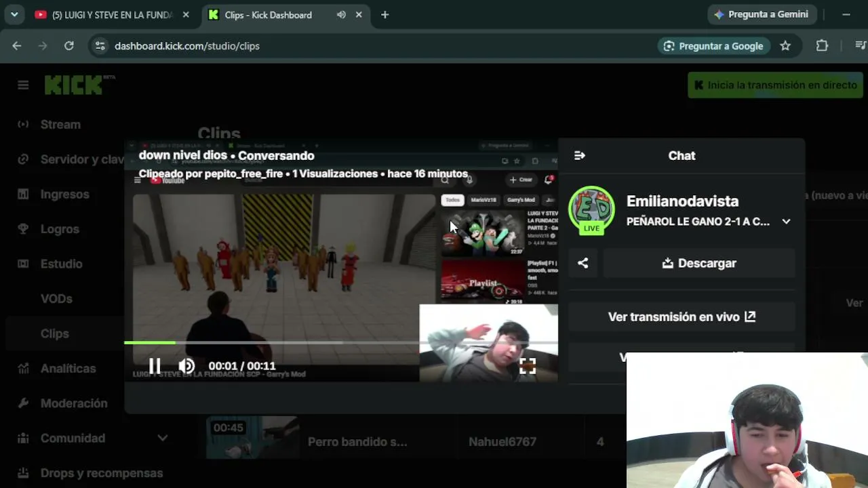Bookmark this page with the star
This screenshot has height=488, width=868.
785,46
